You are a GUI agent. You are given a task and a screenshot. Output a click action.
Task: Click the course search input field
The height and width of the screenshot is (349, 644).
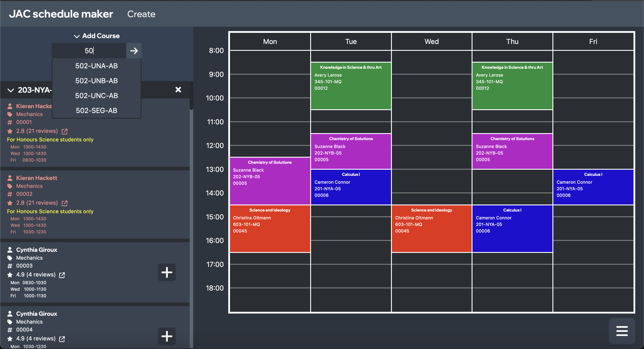coord(89,51)
